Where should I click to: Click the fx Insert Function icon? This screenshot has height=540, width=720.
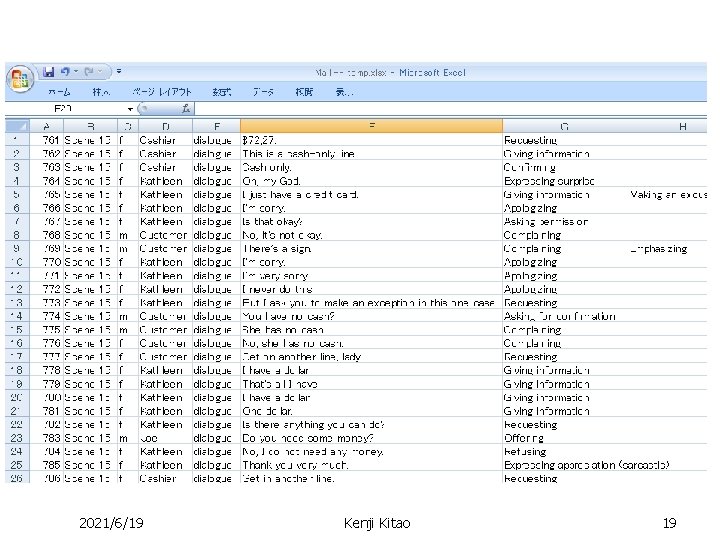[186, 109]
